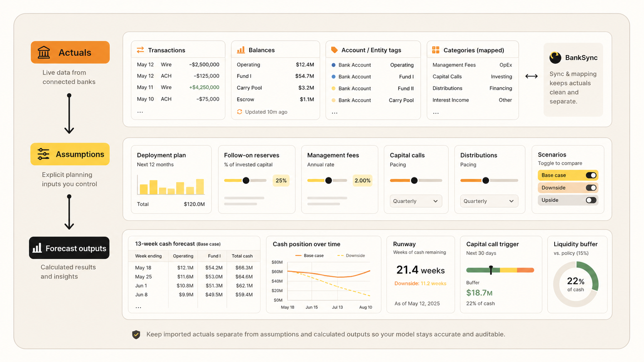This screenshot has width=644, height=362.
Task: Click the May 25 forecast row
Action: click(x=194, y=277)
